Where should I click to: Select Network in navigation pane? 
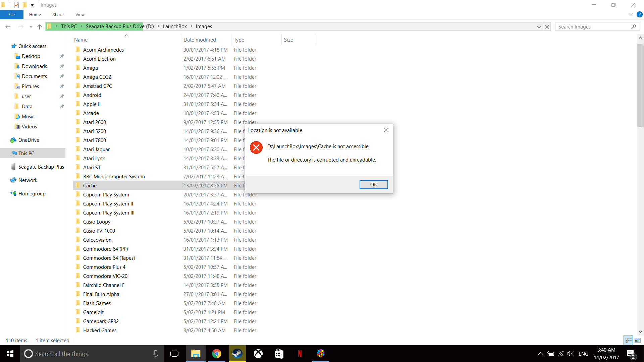(28, 180)
